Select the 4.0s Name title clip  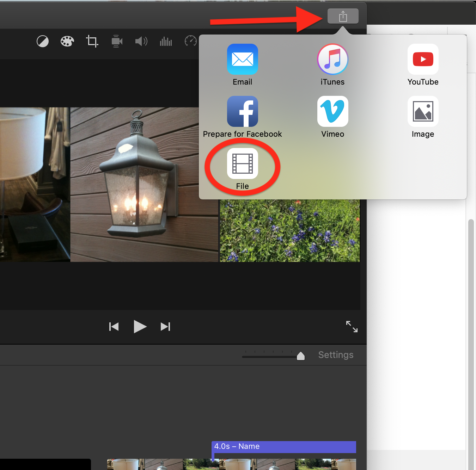tap(284, 447)
